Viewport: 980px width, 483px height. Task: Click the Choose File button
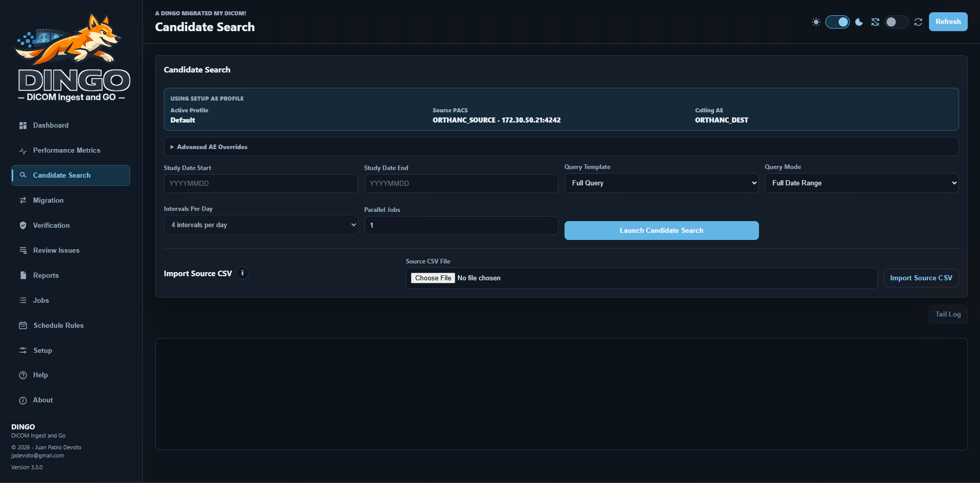433,278
